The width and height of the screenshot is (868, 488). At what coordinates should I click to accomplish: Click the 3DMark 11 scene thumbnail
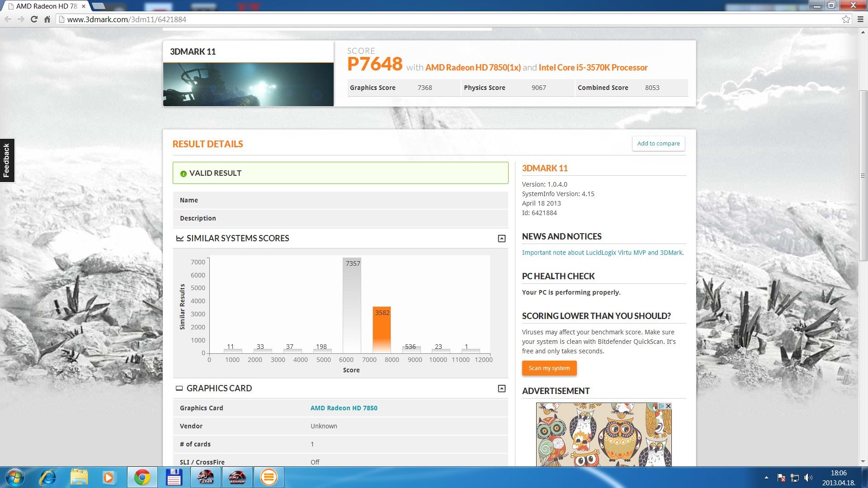[248, 84]
